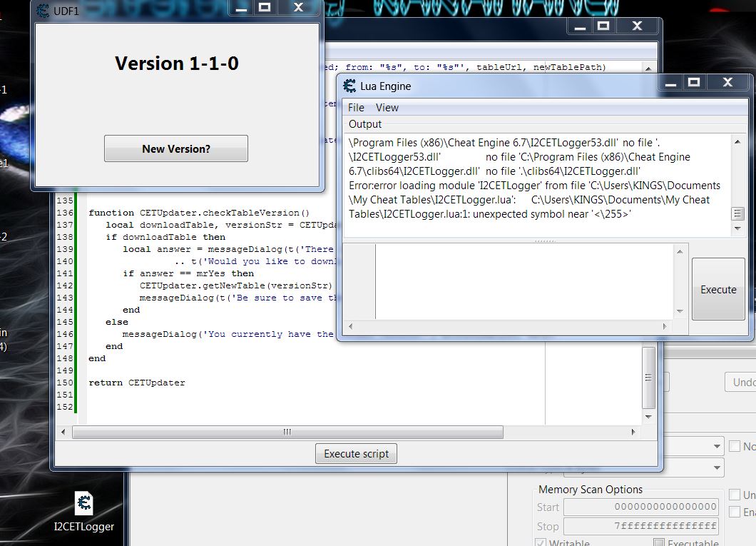The width and height of the screenshot is (756, 546).
Task: Expand the lower scan dropdown arrow
Action: tap(717, 468)
